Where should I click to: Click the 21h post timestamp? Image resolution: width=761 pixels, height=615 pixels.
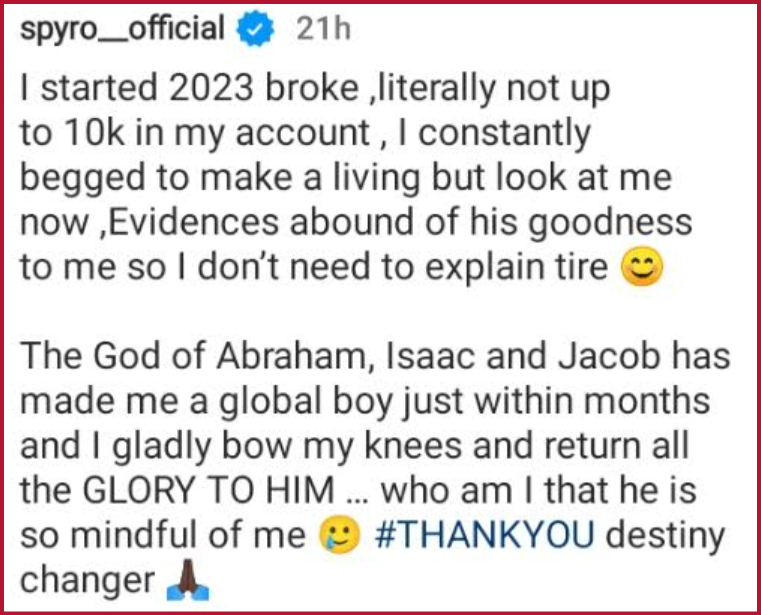323,28
